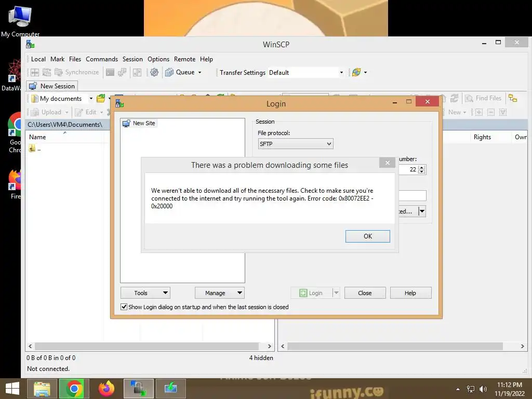Expand the Login button dropdown arrow
This screenshot has width=532, height=399.
pos(336,293)
